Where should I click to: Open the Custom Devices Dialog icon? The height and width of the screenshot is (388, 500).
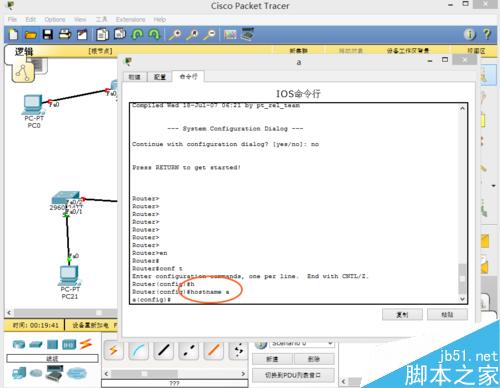[247, 34]
